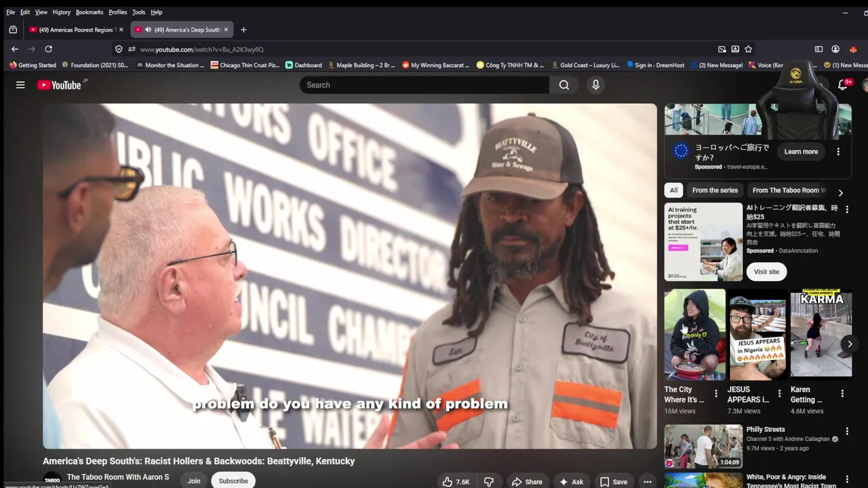Show more filter chips with arrow
868x488 pixels.
pos(841,192)
